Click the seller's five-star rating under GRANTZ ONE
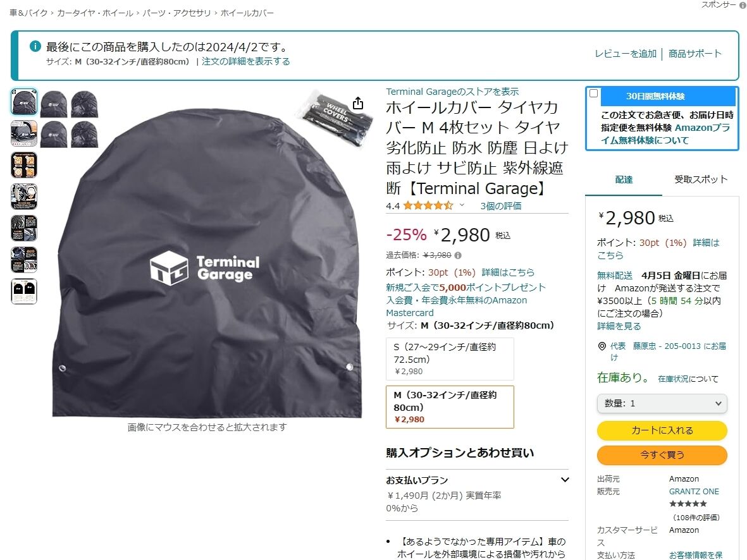 (x=688, y=504)
